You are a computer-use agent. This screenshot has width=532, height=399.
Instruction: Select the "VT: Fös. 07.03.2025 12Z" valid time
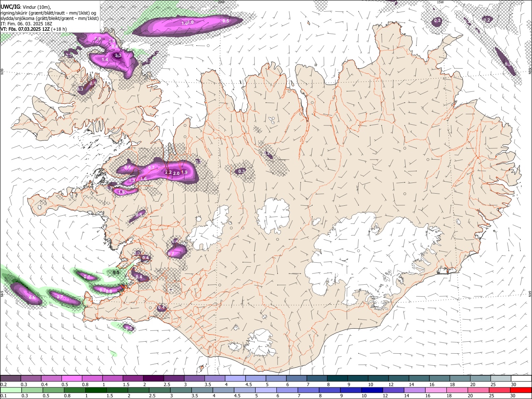click(x=25, y=29)
